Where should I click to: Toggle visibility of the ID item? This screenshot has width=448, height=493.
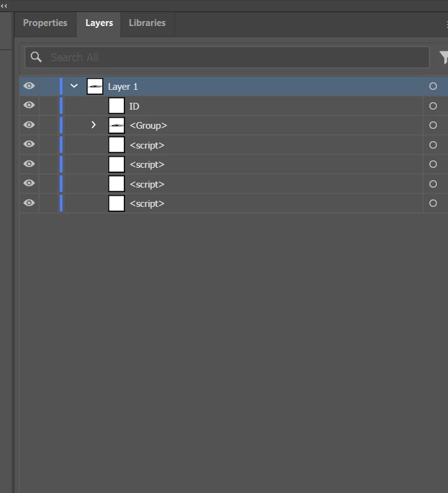[x=29, y=105]
